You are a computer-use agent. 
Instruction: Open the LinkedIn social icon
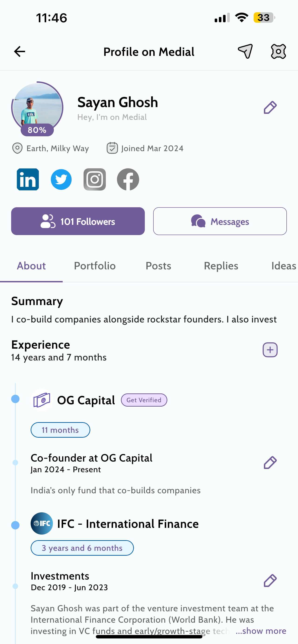click(28, 179)
